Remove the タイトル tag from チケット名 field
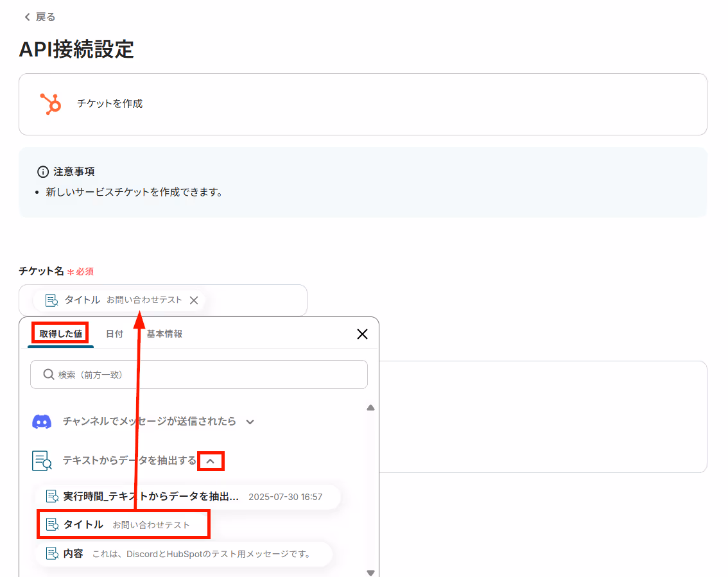Viewport: 728px width, 577px height. point(194,300)
